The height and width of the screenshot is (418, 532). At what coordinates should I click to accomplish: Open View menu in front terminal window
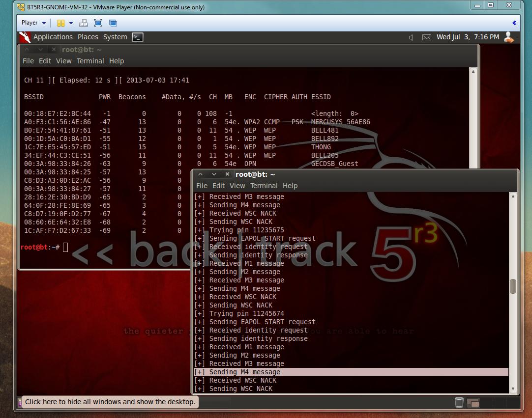tap(237, 186)
